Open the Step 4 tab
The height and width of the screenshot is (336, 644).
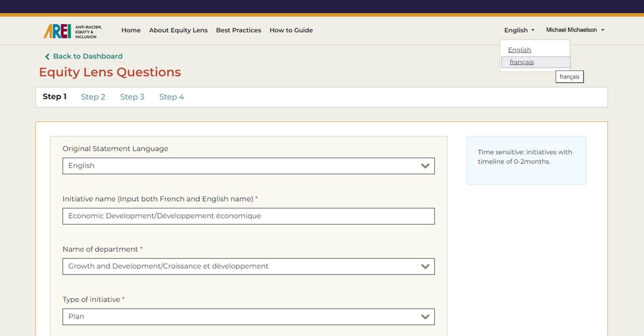(x=171, y=97)
